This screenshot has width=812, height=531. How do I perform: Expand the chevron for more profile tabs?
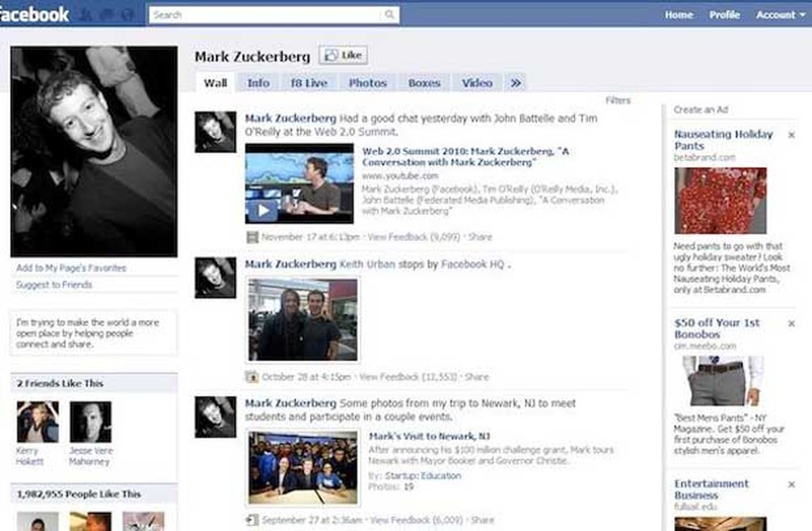516,82
